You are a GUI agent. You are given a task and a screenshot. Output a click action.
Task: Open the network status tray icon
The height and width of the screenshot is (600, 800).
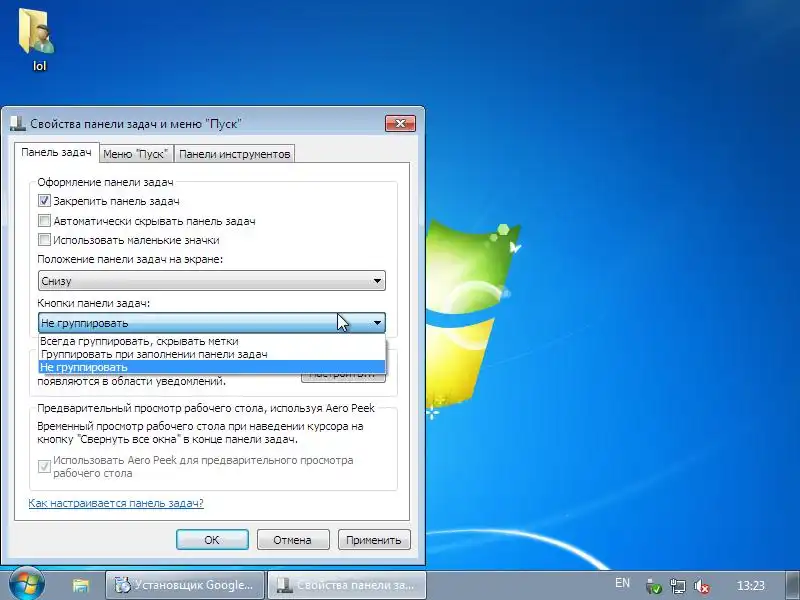(x=678, y=586)
